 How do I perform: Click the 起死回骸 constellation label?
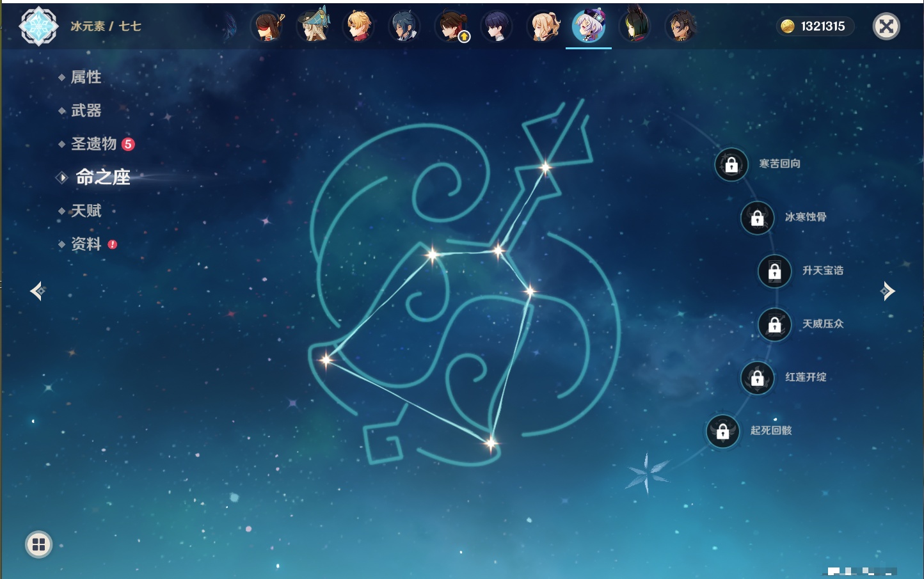772,431
